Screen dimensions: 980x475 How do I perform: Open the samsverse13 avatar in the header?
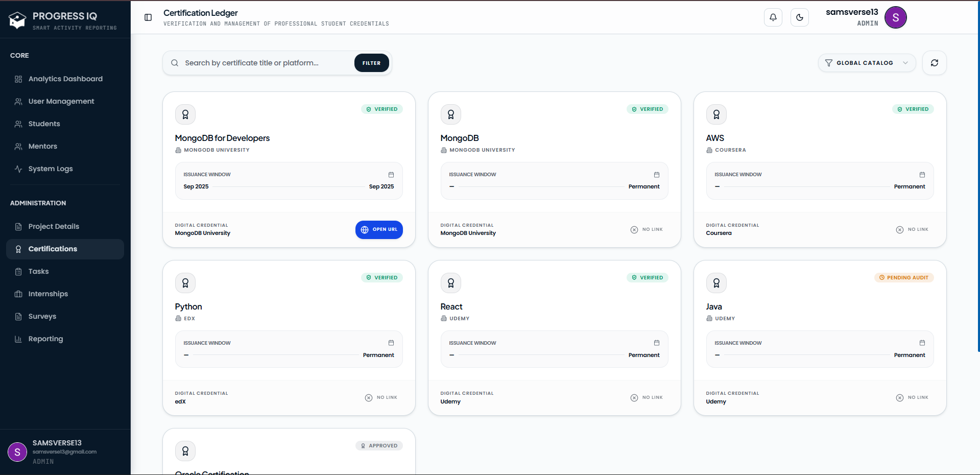[x=896, y=17]
